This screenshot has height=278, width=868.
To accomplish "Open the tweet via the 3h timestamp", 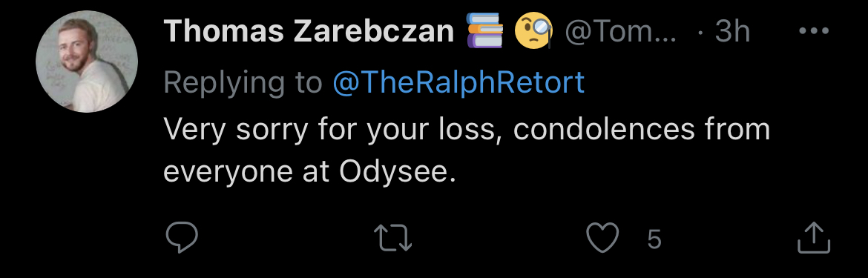I will tap(731, 31).
